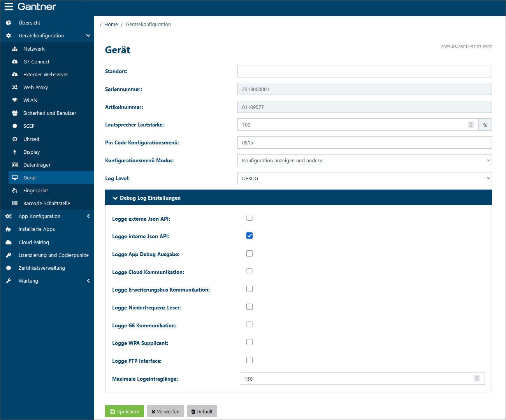Click the Installierte Apps puzzle icon

point(9,229)
